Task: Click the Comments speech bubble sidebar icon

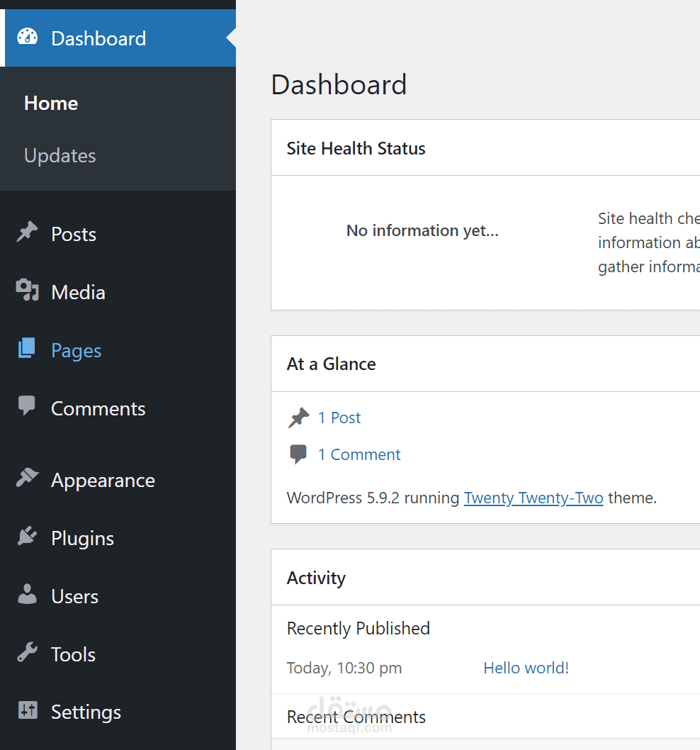Action: pos(27,405)
